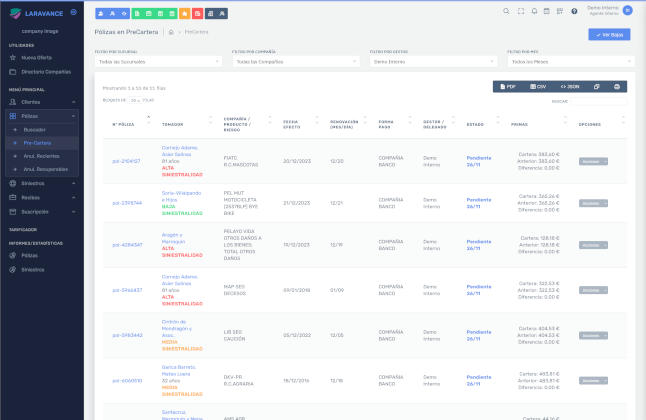Click the help question mark icon
Viewport: 646px width, 420px height.
pos(574,11)
